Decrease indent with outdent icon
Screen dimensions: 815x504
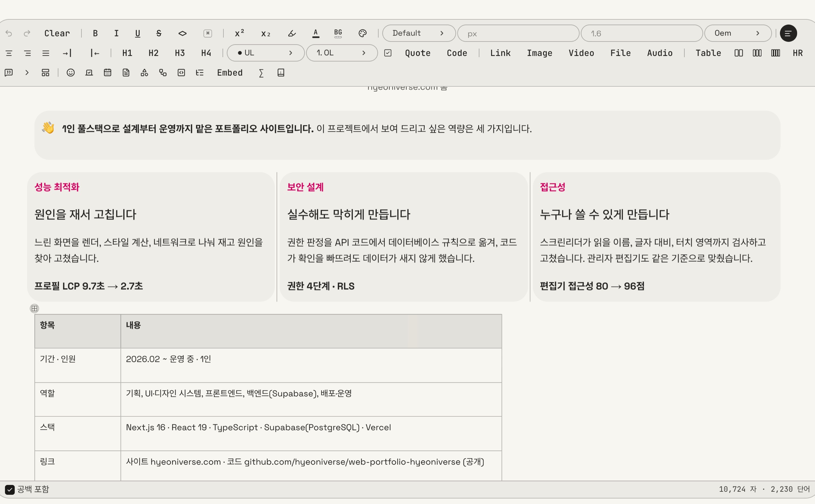point(94,53)
